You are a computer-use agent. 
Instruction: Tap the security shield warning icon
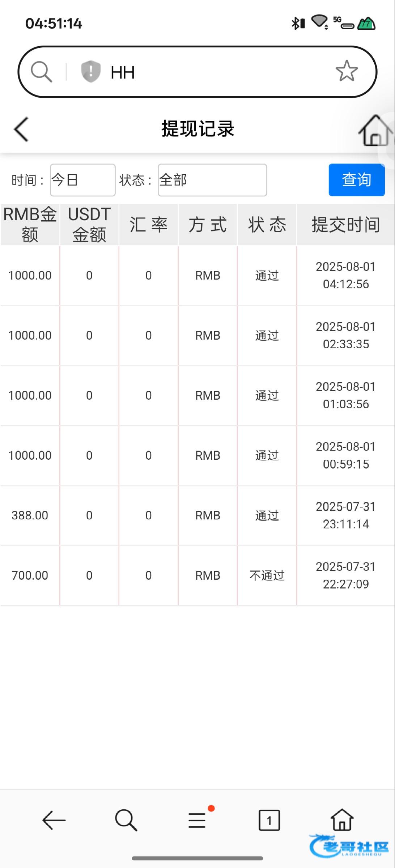tap(90, 71)
